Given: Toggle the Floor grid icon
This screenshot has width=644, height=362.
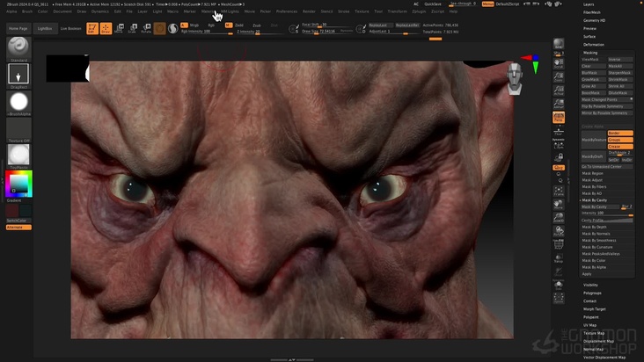Looking at the screenshot, I should click(559, 131).
